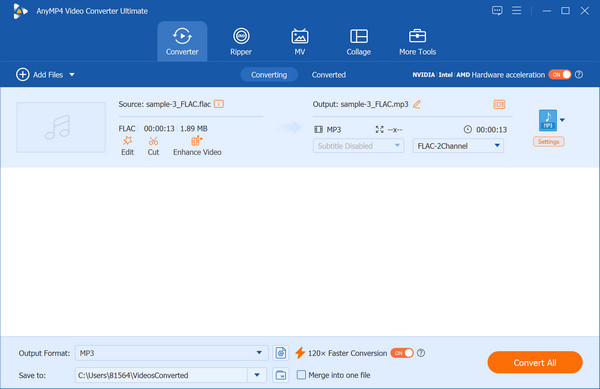Switch to the Ripper tab
Screen dimensions: 600x389
[x=241, y=41]
